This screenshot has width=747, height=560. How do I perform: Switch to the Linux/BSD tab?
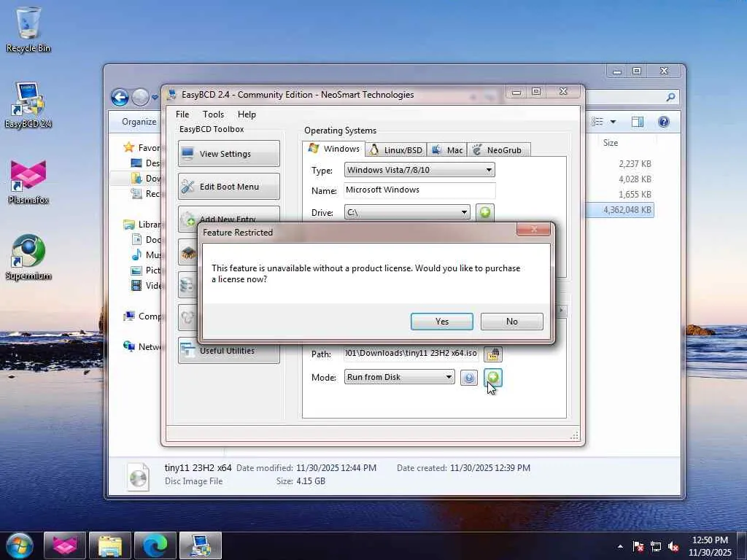tap(396, 150)
